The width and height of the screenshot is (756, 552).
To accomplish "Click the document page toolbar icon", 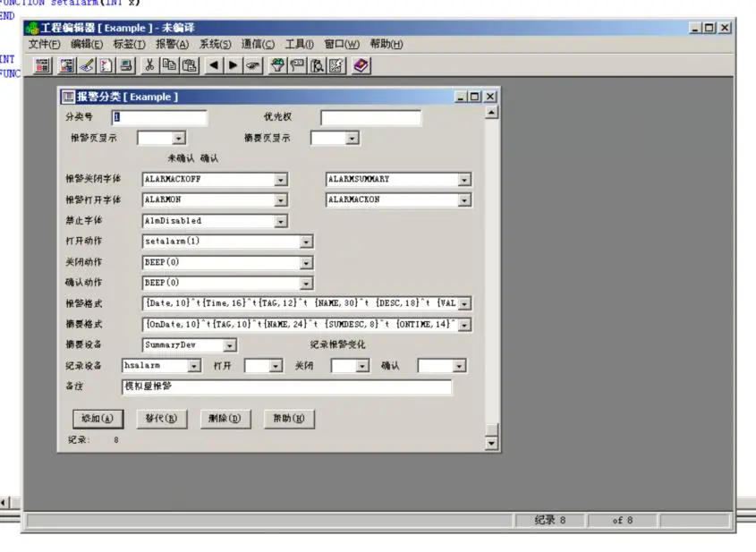I will click(x=106, y=65).
